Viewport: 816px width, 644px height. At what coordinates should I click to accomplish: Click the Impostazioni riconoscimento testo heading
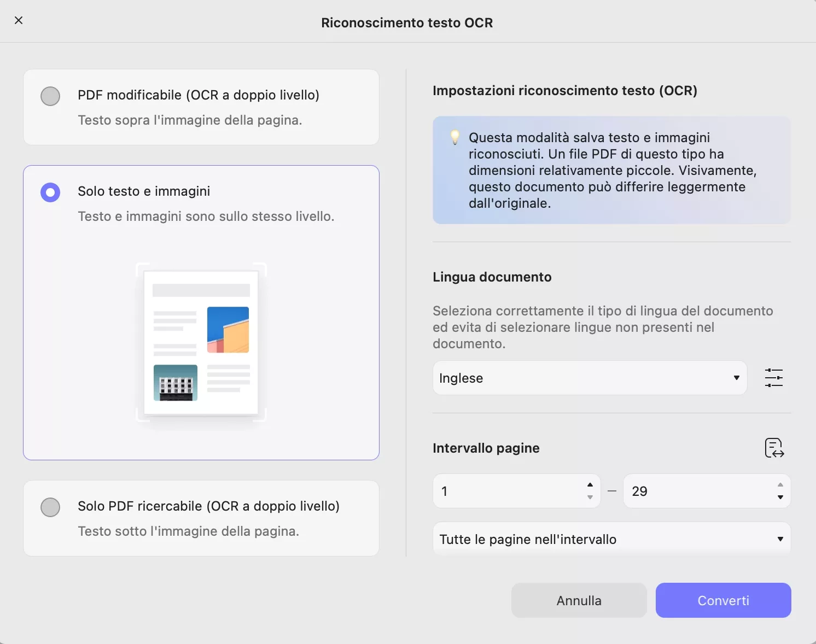point(565,91)
